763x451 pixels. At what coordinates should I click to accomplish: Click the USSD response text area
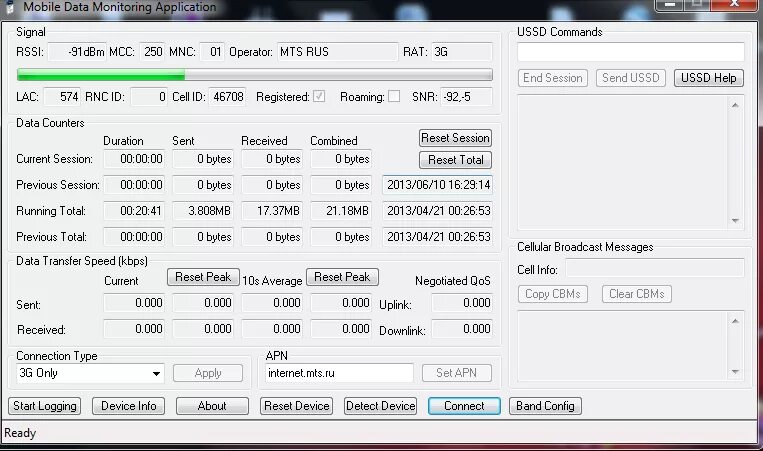(x=623, y=162)
